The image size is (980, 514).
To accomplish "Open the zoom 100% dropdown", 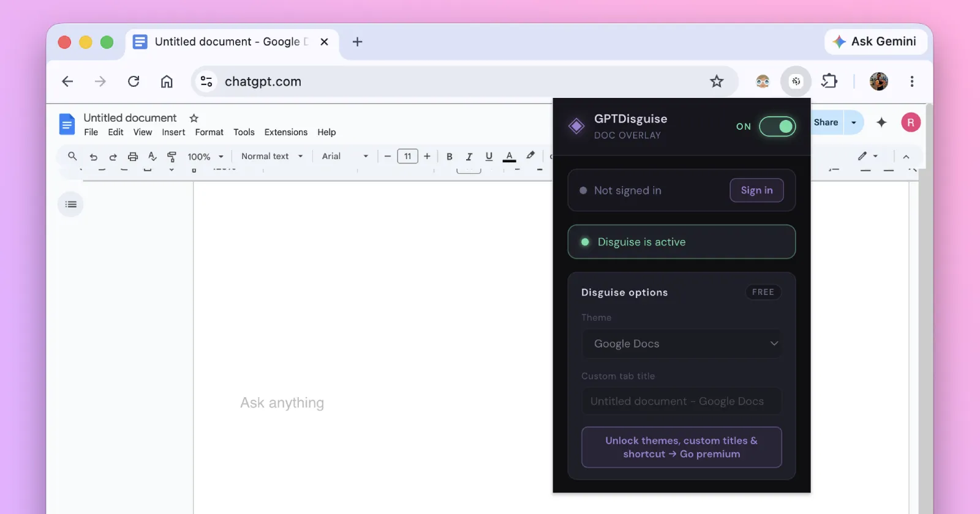I will click(x=206, y=157).
